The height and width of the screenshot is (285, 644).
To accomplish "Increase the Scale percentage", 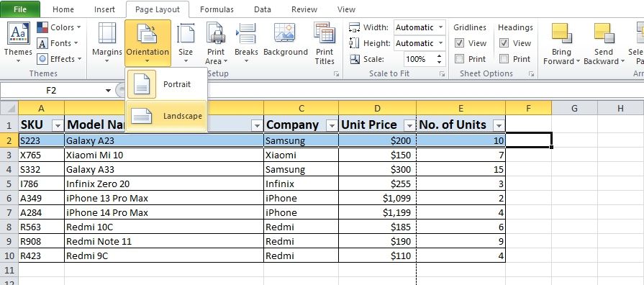I will point(440,56).
